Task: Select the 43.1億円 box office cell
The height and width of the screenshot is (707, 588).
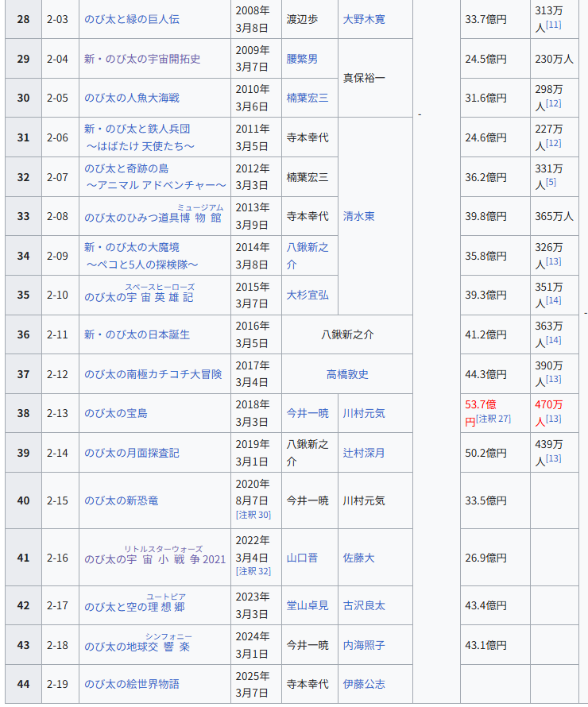Action: click(495, 645)
